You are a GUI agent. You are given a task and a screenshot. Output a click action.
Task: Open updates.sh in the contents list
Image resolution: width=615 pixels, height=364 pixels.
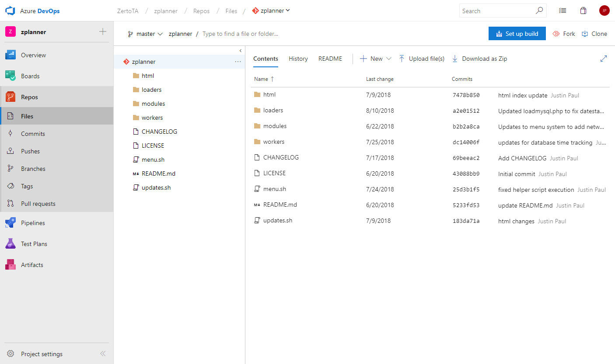(278, 220)
